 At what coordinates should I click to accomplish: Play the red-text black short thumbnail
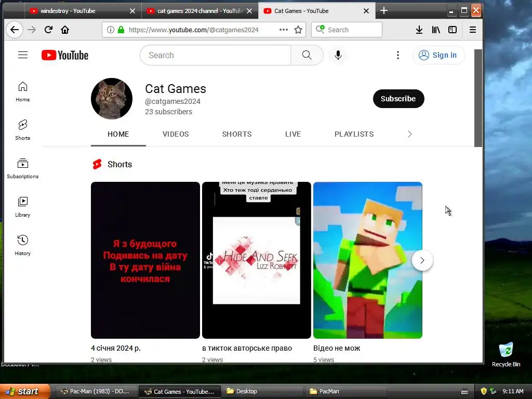145,260
